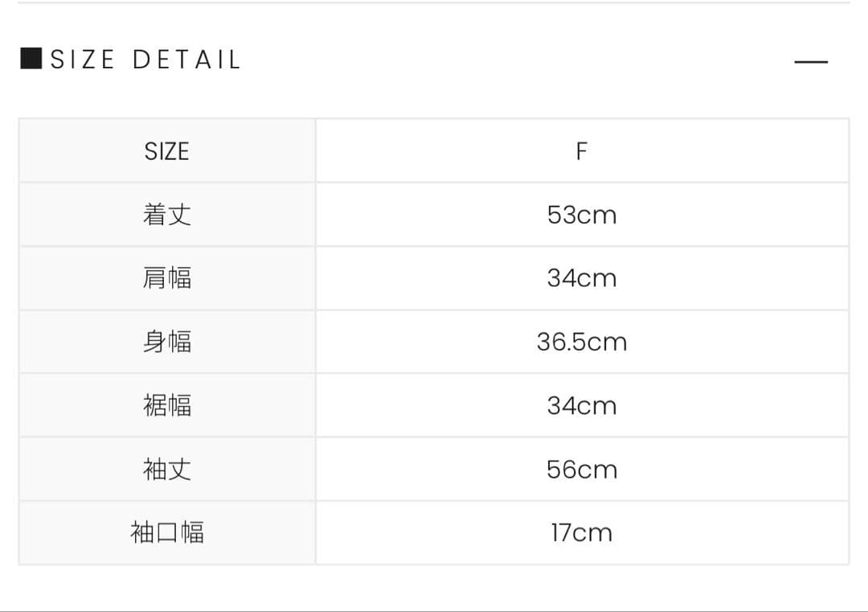Click the 袖口幅 row label

click(166, 532)
